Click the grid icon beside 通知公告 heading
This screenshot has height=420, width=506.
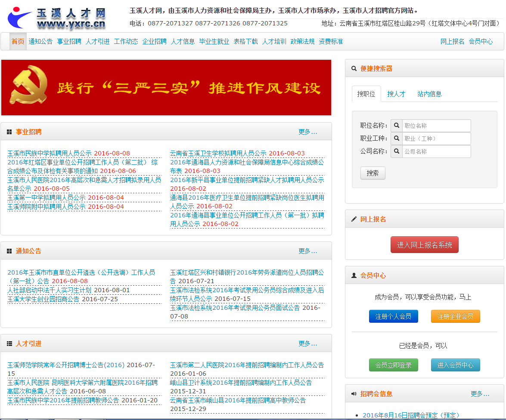click(x=9, y=251)
